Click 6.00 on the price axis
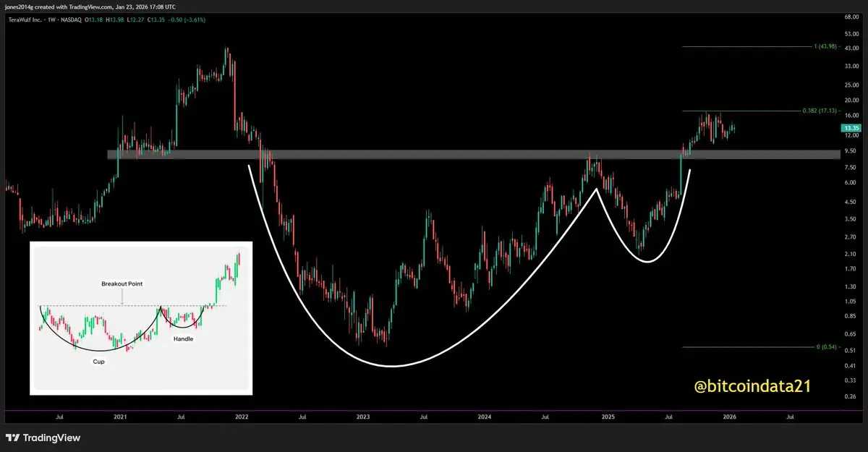Image resolution: width=868 pixels, height=452 pixels. click(x=851, y=182)
